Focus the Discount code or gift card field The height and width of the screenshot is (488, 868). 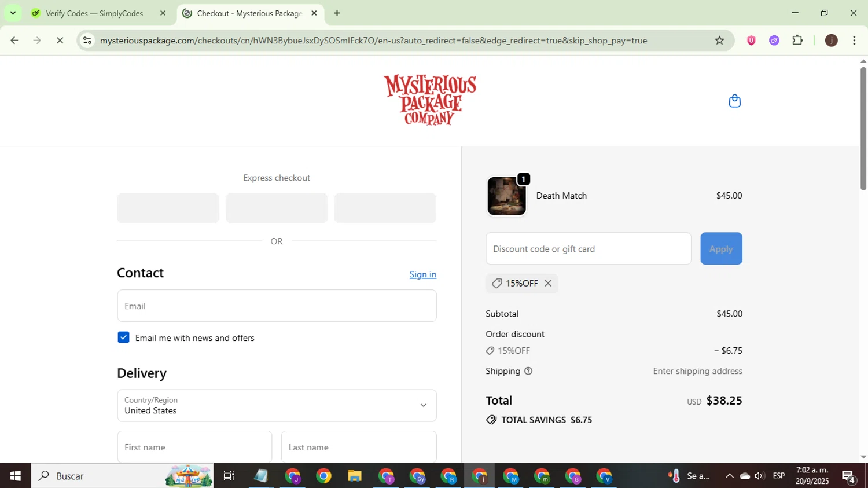(x=589, y=248)
